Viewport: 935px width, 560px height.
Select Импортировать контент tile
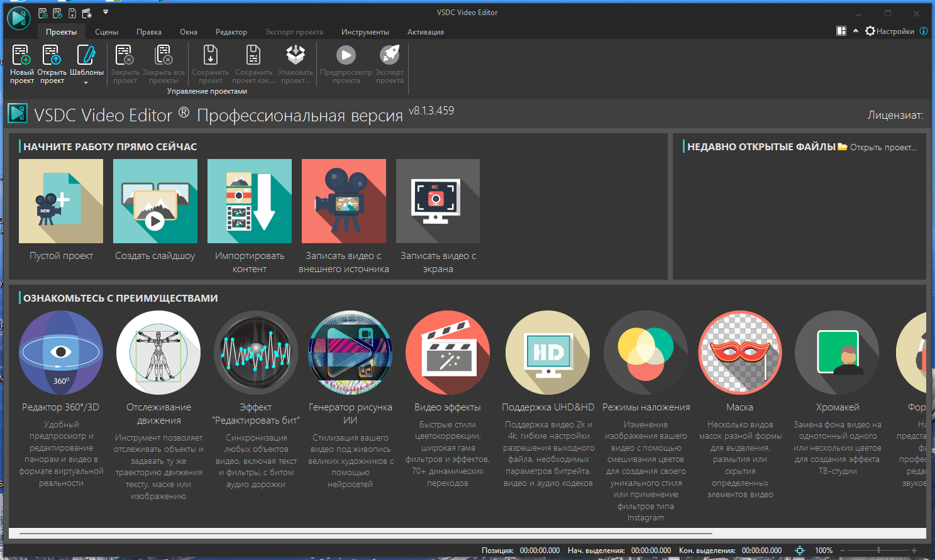tap(250, 201)
